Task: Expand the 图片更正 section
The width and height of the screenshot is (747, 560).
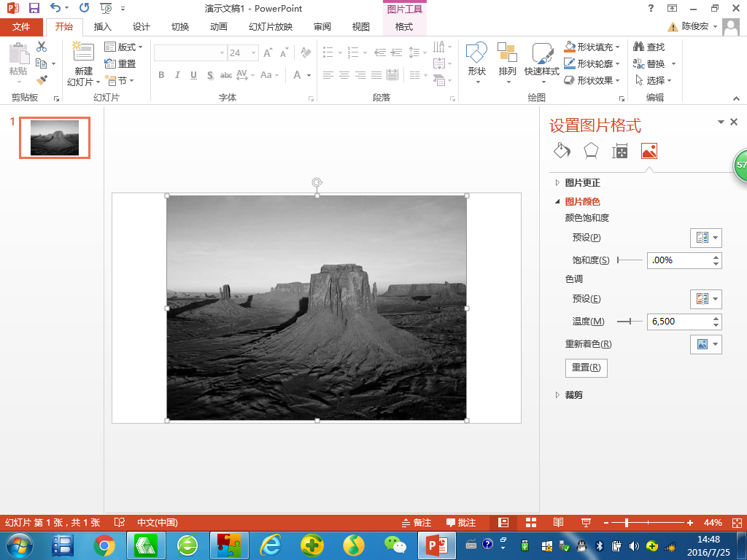Action: click(x=582, y=183)
